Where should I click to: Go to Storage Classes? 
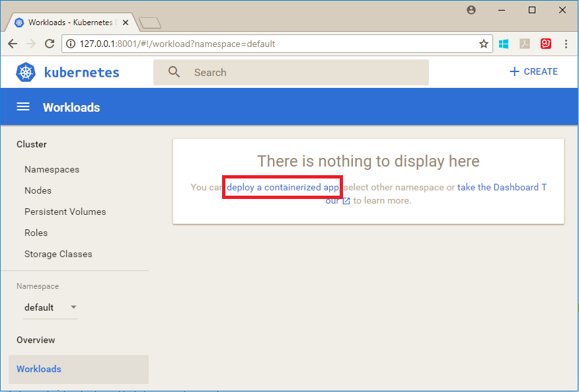[x=58, y=255]
